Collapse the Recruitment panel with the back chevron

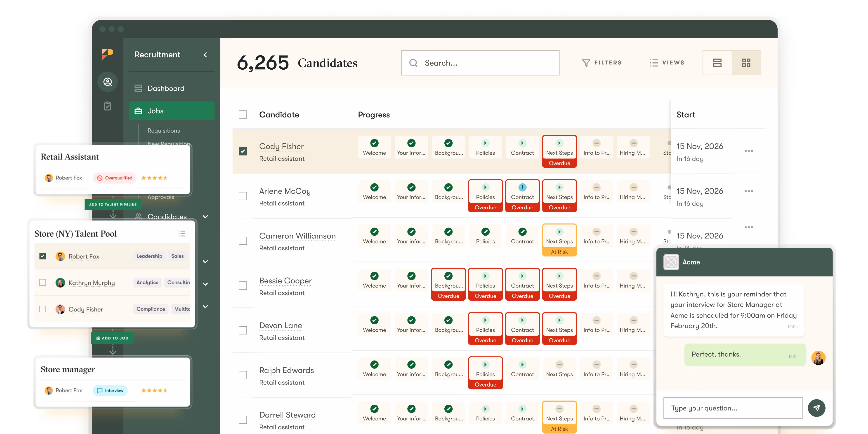[205, 54]
